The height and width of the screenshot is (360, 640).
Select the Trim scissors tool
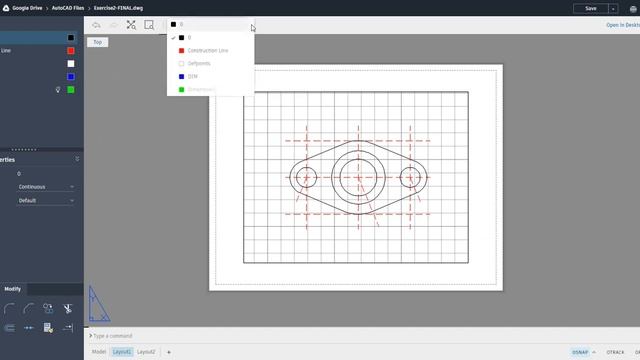[x=67, y=308]
